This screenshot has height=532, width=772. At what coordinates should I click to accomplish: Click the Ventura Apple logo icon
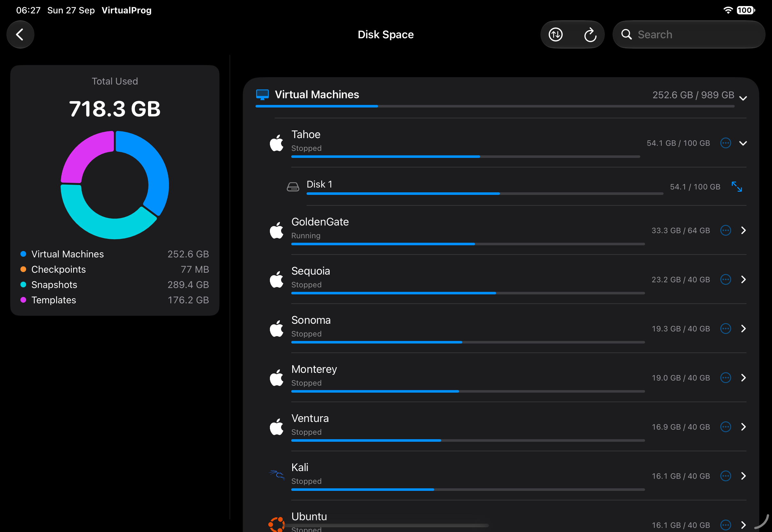pos(276,427)
